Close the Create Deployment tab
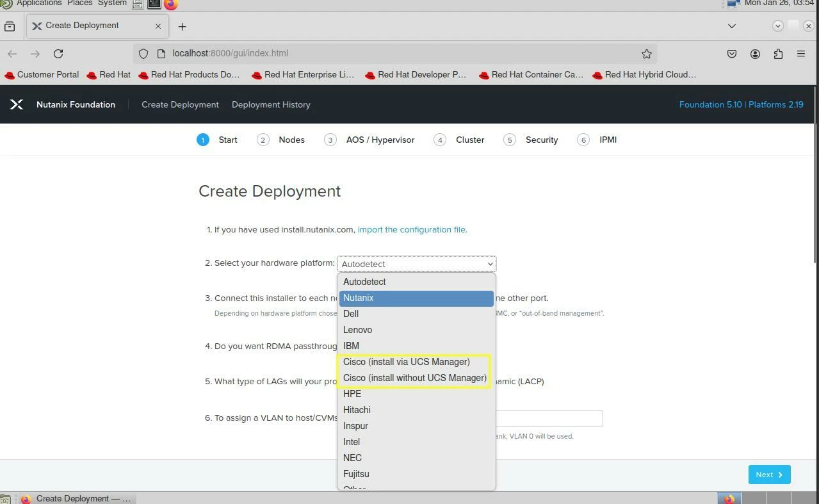 158,26
